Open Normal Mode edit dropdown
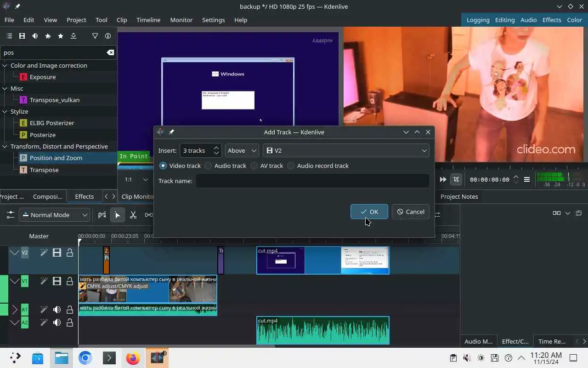 tap(54, 215)
